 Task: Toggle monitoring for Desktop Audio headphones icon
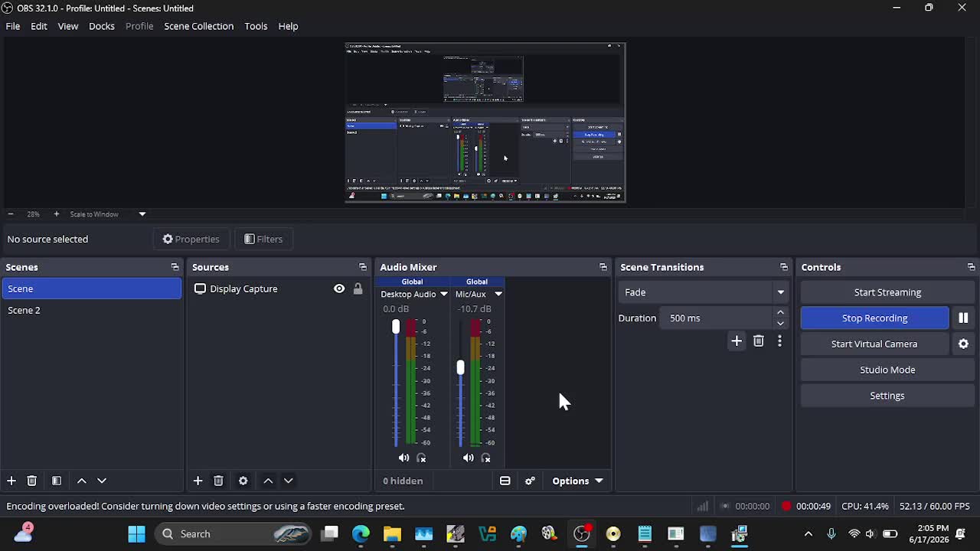tap(421, 458)
